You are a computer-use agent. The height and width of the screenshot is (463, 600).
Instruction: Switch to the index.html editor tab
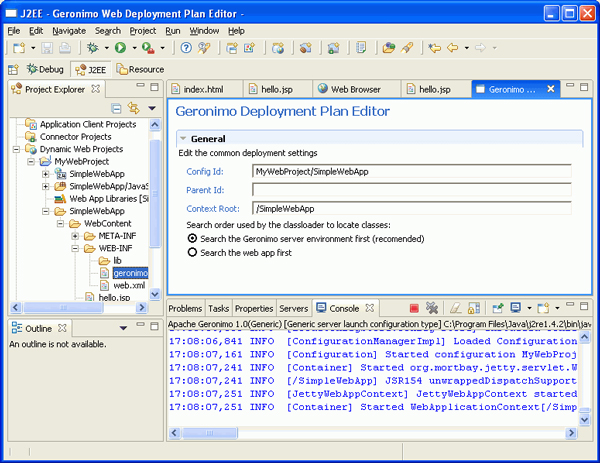203,89
